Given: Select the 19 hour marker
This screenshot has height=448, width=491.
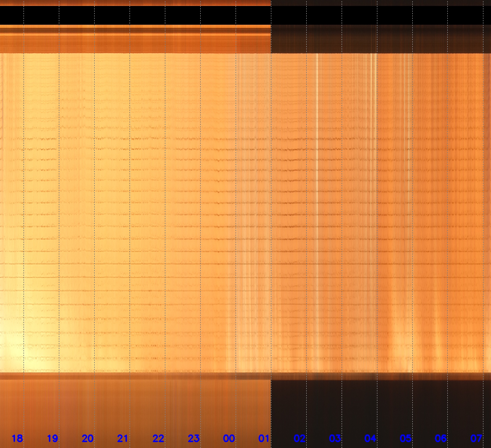Looking at the screenshot, I should point(52,439).
